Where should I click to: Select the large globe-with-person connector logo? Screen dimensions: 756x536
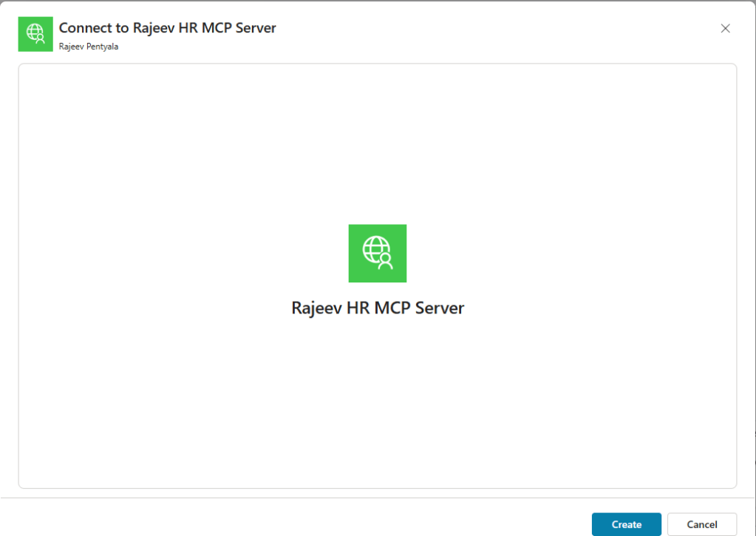pos(377,253)
